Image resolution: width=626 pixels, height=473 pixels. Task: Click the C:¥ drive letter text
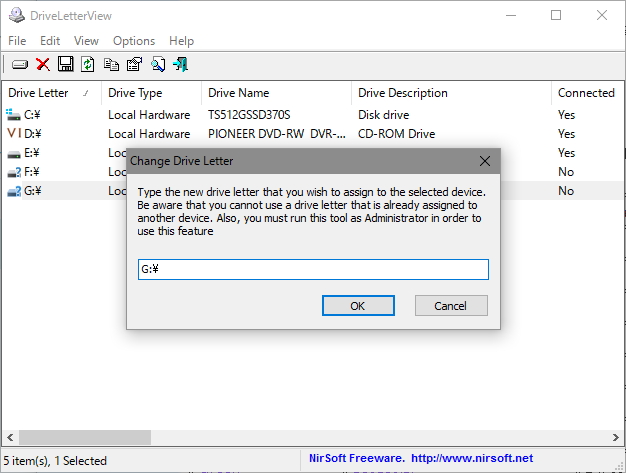[32, 115]
